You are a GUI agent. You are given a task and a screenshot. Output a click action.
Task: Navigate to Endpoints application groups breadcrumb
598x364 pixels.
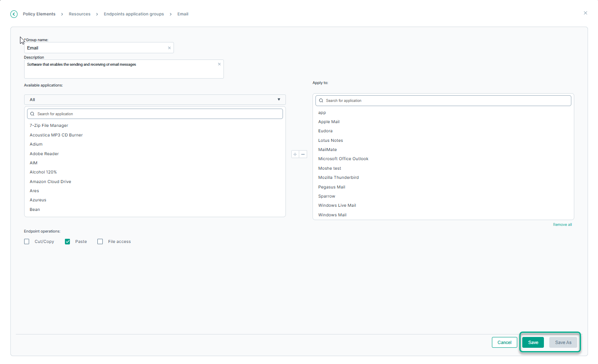click(134, 14)
